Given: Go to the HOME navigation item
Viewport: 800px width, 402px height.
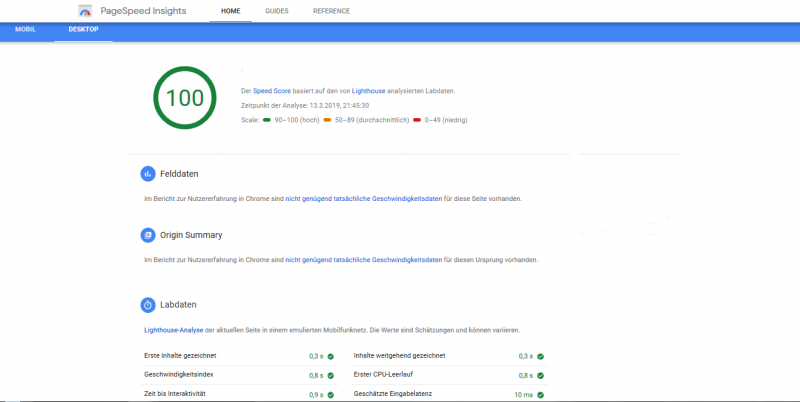Looking at the screenshot, I should tap(230, 11).
